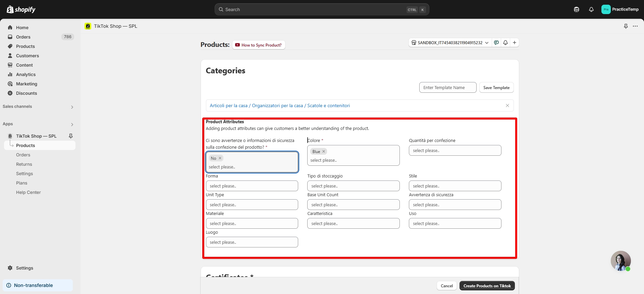644x294 pixels.
Task: Open the chat message icon beside sandbox selector
Action: tap(496, 43)
